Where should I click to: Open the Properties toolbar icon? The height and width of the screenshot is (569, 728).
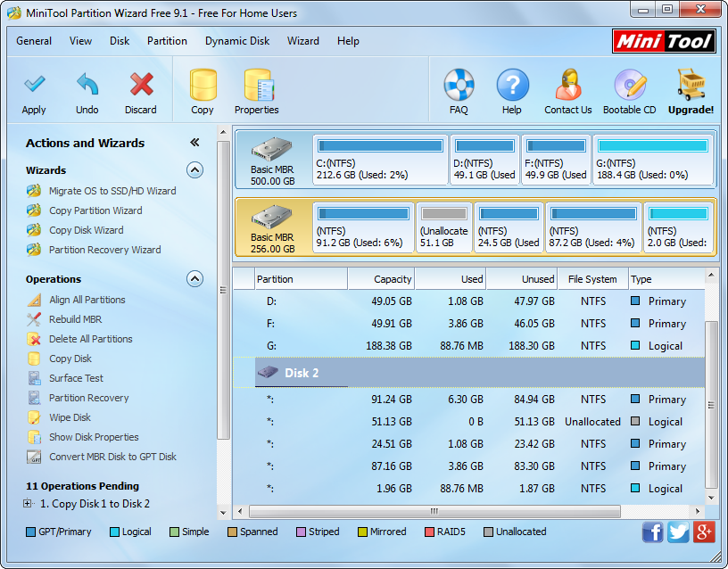pos(259,85)
